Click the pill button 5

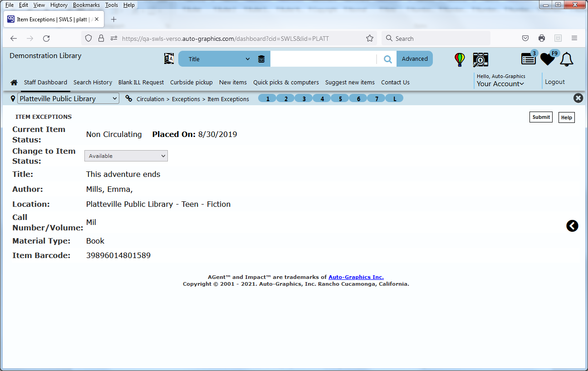coord(340,98)
